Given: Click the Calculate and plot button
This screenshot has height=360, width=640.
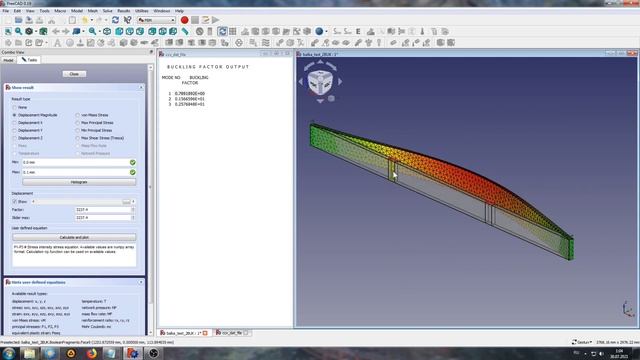Looking at the screenshot, I should [x=74, y=237].
